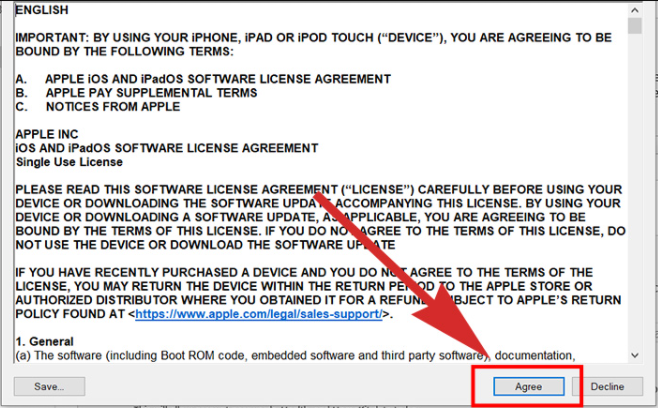Click the scrollbar up arrow
The height and width of the screenshot is (408, 658).
[x=634, y=10]
